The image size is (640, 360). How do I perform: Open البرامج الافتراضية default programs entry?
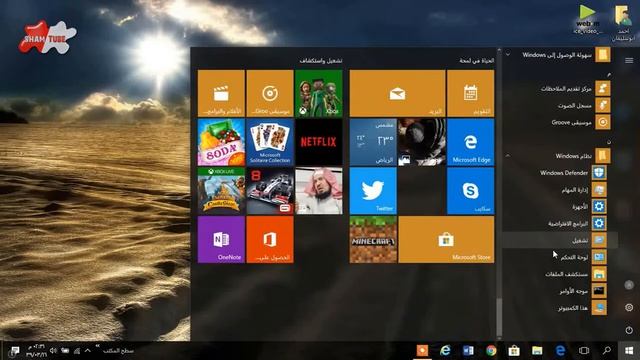560,223
